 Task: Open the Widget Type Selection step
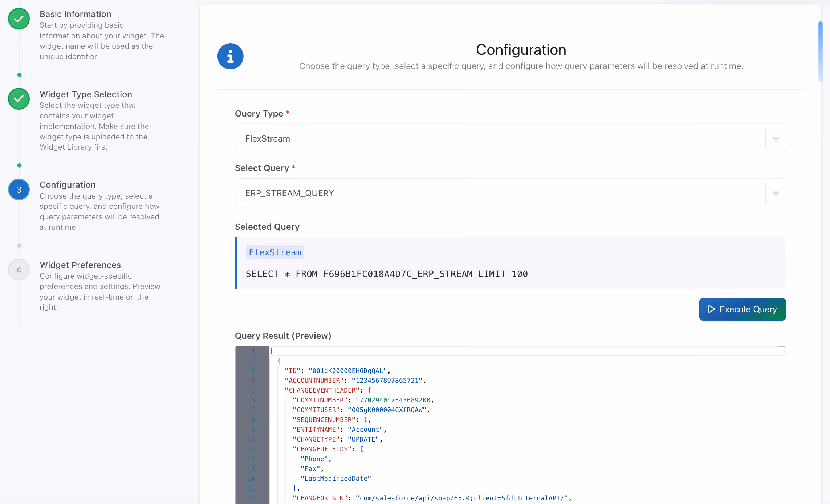(x=86, y=94)
